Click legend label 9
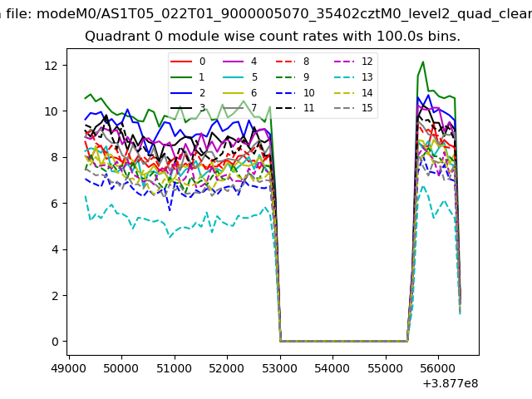The width and height of the screenshot is (532, 399). (x=306, y=77)
